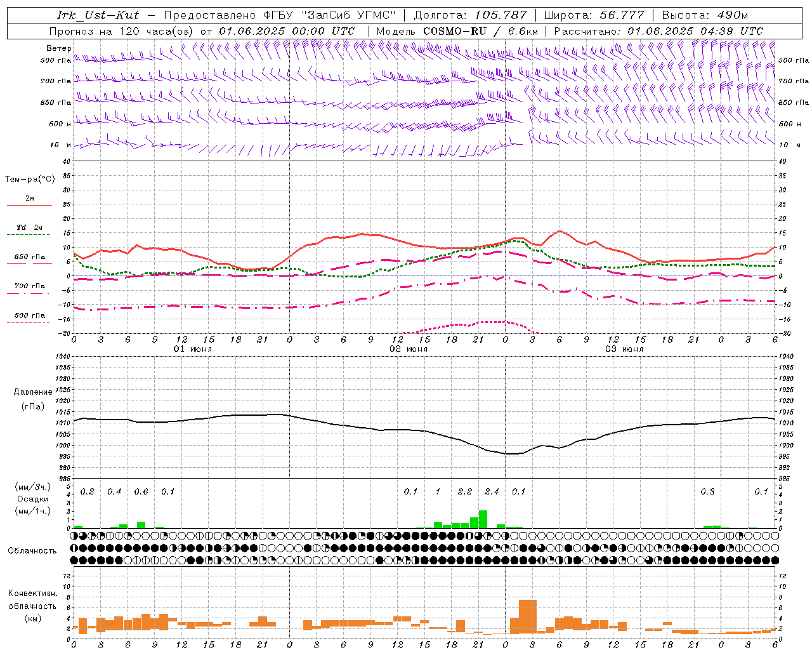Click the '(мм/3ч.)' precipitation unit label

click(x=33, y=487)
